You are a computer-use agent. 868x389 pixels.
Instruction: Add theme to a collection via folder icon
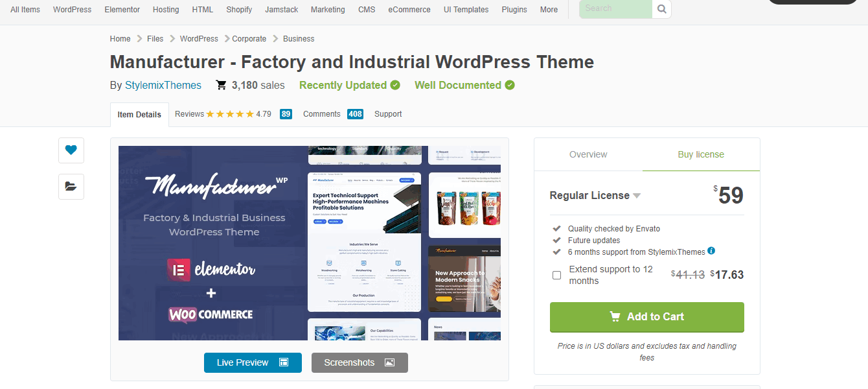point(71,187)
